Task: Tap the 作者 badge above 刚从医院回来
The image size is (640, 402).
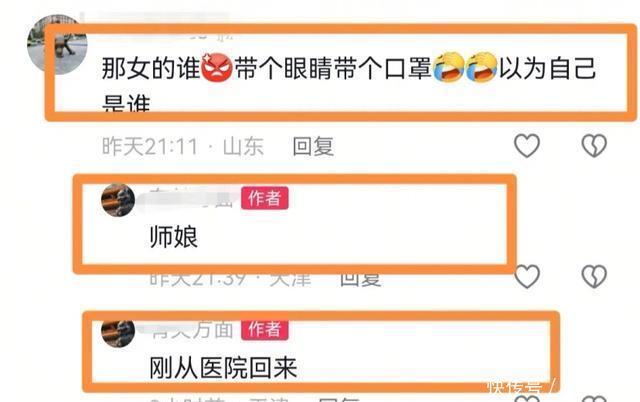Action: pos(264,329)
